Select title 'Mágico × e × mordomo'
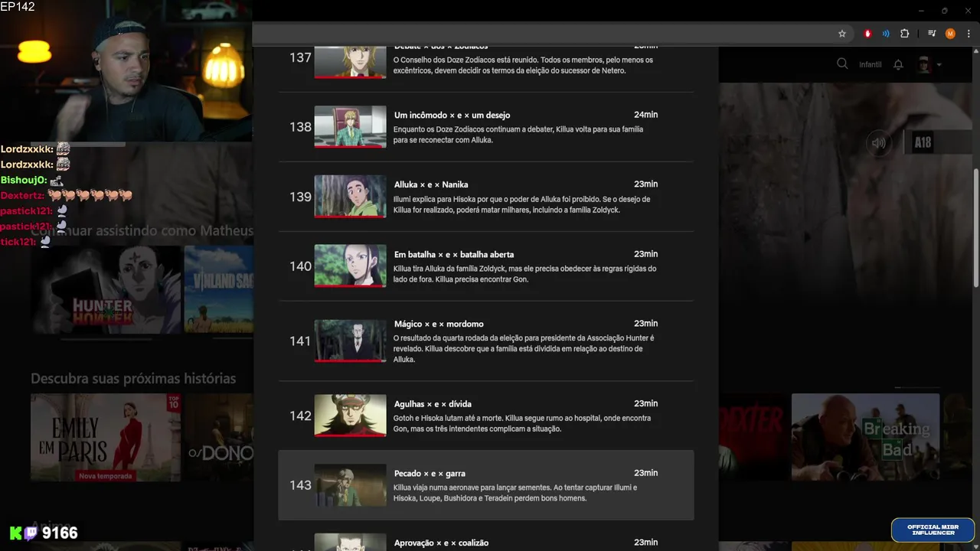 pyautogui.click(x=439, y=324)
